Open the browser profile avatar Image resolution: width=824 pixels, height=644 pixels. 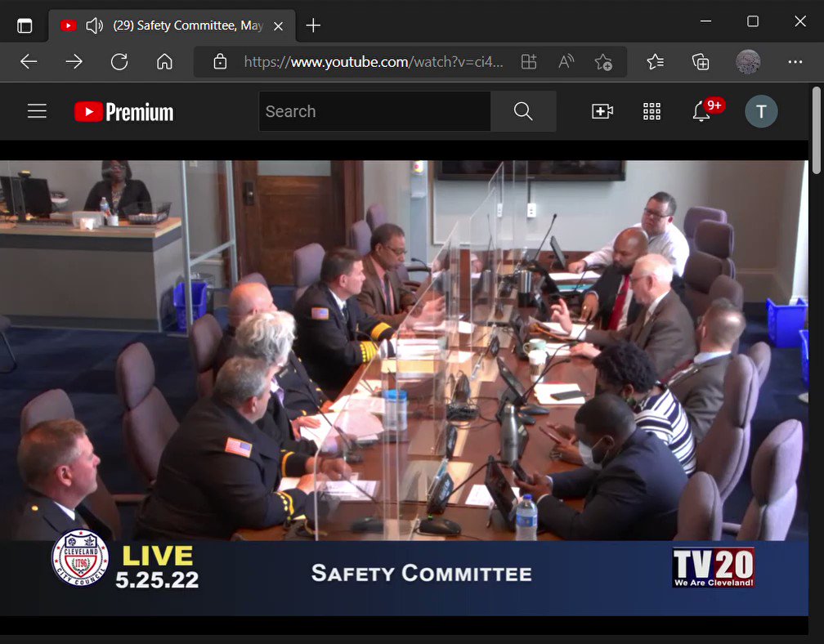(748, 62)
